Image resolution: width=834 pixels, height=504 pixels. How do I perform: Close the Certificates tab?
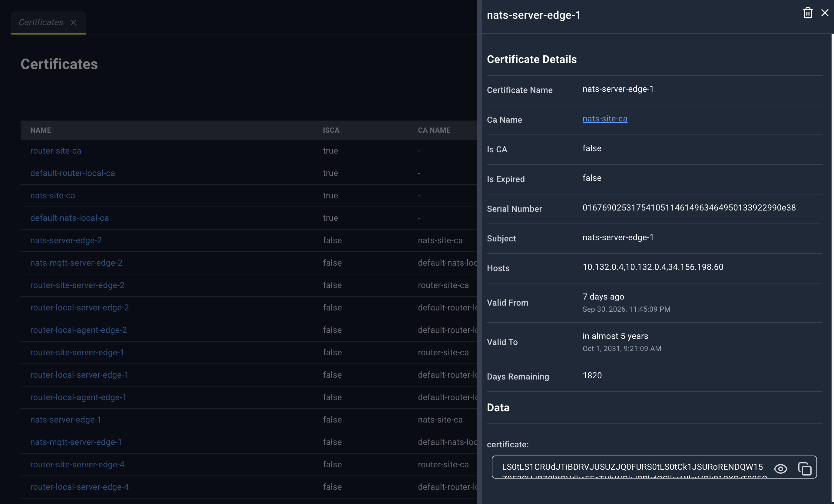pyautogui.click(x=73, y=22)
